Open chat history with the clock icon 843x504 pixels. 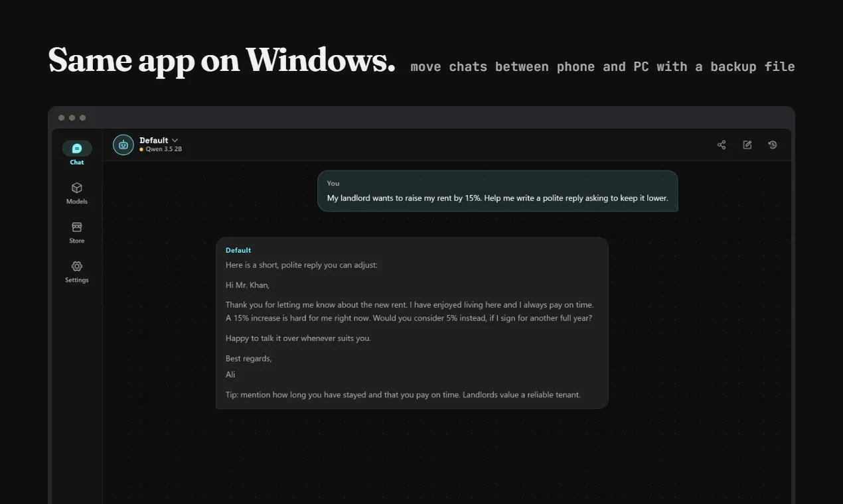click(773, 145)
